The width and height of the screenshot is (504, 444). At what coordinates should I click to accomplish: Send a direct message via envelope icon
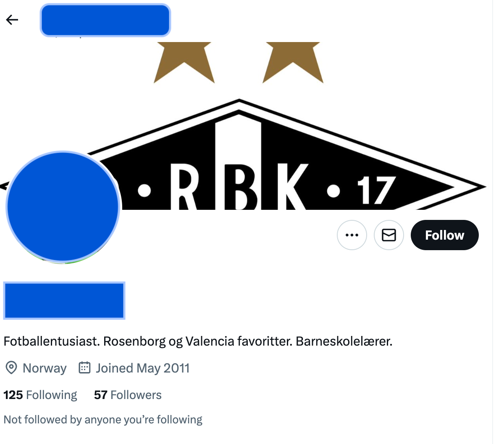tap(388, 235)
